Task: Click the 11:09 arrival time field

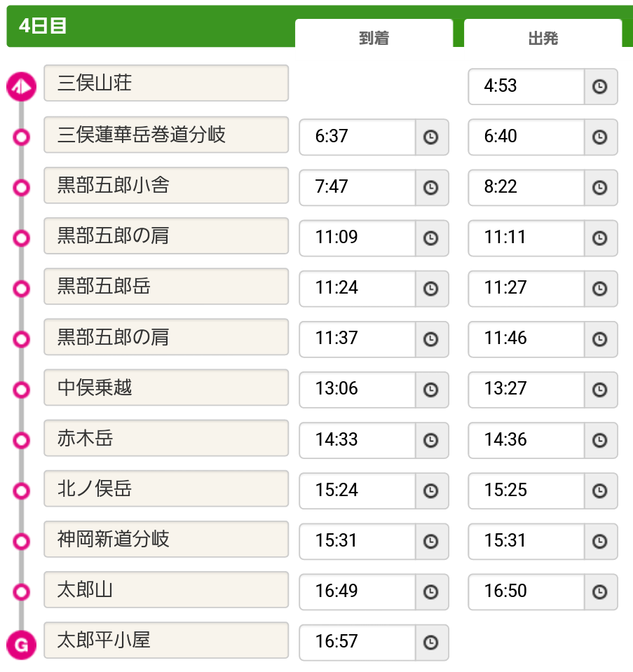Action: pos(358,238)
